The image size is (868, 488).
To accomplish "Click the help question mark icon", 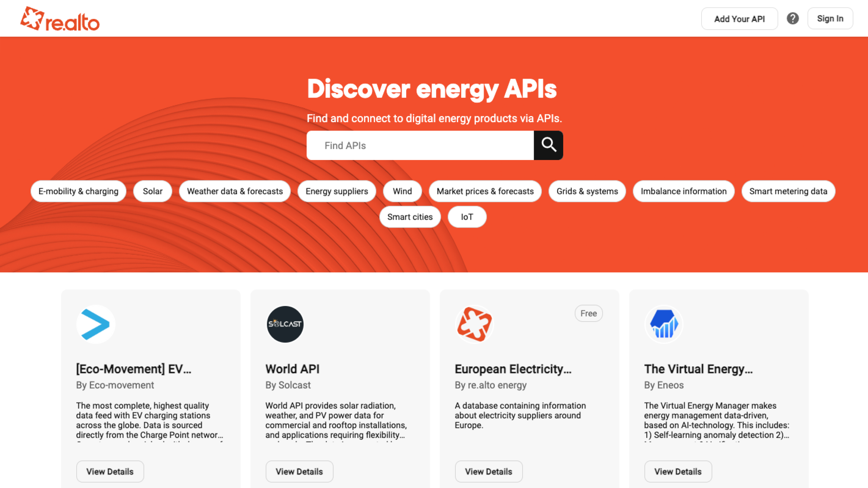I will (x=793, y=19).
